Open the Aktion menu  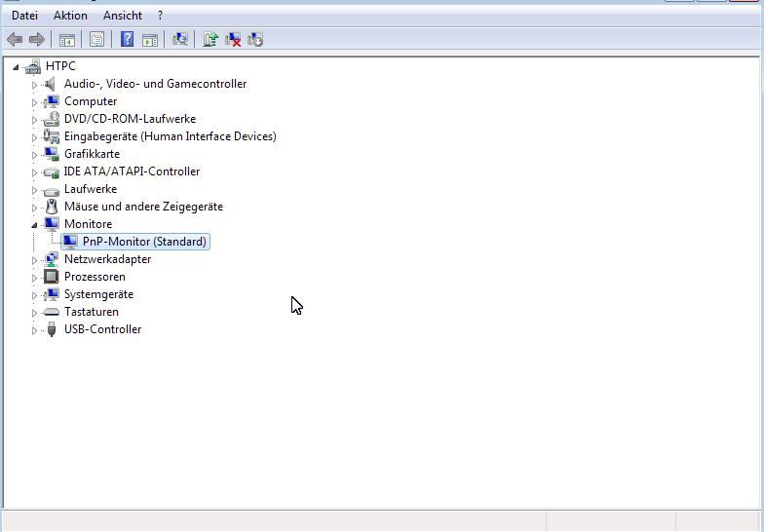(70, 16)
